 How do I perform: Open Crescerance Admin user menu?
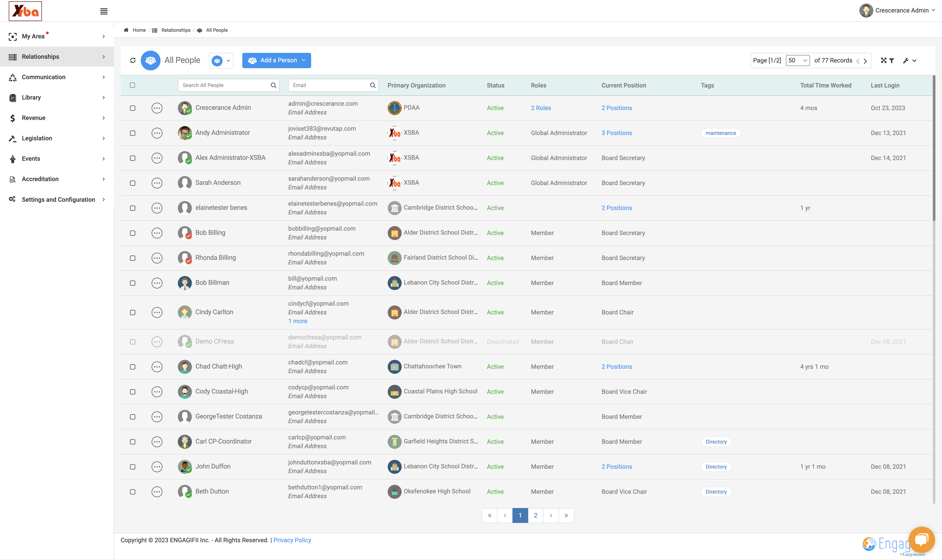click(897, 11)
